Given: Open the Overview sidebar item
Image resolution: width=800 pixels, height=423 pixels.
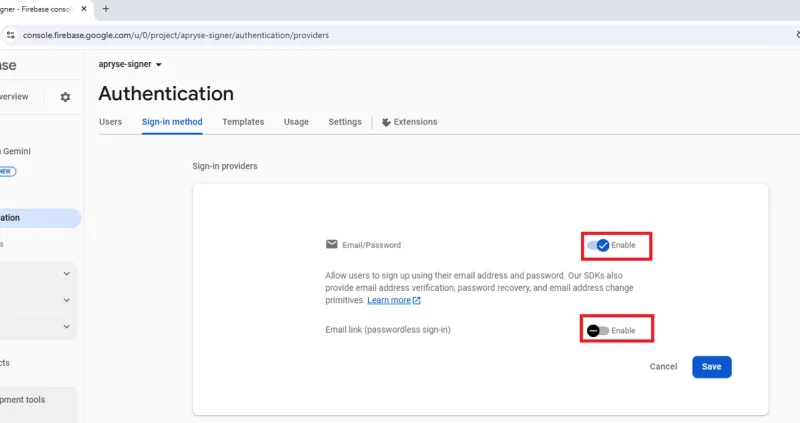Looking at the screenshot, I should pos(14,97).
